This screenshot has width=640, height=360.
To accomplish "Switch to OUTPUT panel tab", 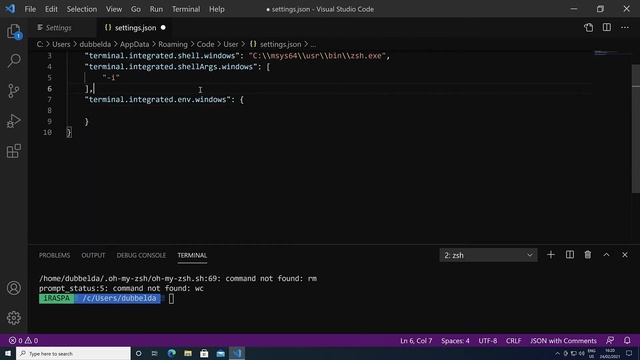I will [93, 255].
